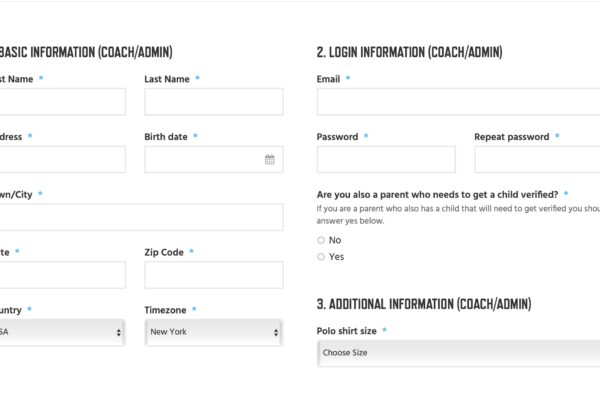Focus the Password field

click(x=386, y=159)
